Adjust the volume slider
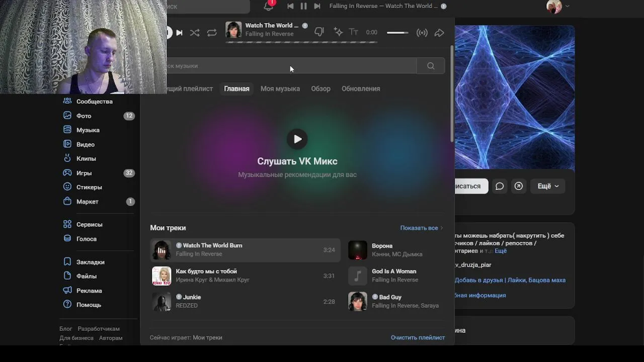This screenshot has width=644, height=362. (397, 33)
